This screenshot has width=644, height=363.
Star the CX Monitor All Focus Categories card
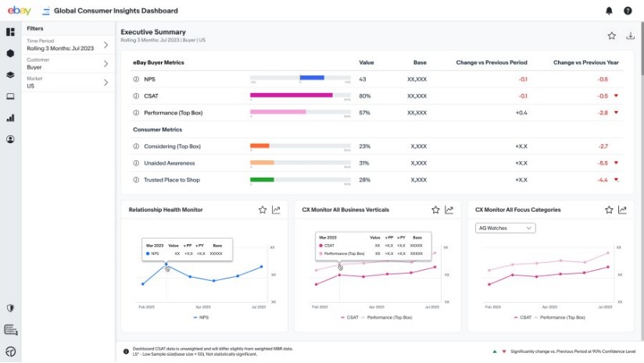click(609, 210)
